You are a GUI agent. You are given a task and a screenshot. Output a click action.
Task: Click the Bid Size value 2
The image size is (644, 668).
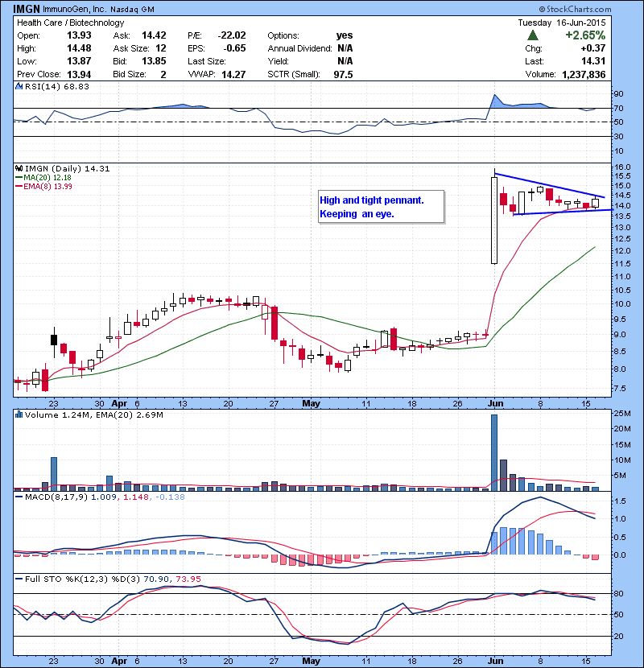[163, 74]
